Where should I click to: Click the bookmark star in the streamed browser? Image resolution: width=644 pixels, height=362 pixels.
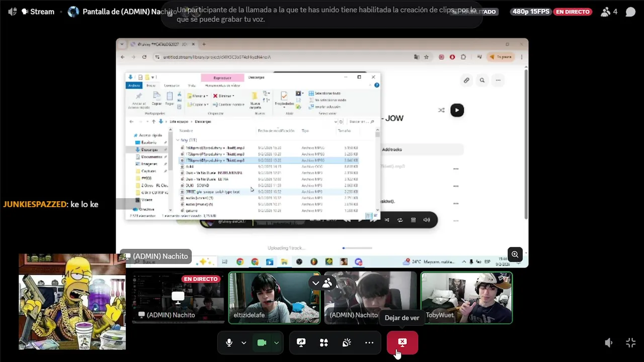[426, 57]
